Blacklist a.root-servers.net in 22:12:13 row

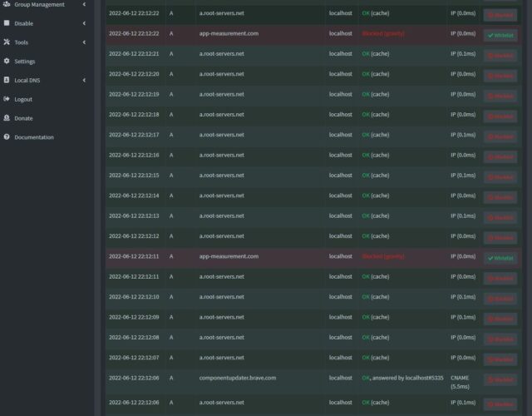click(500, 218)
